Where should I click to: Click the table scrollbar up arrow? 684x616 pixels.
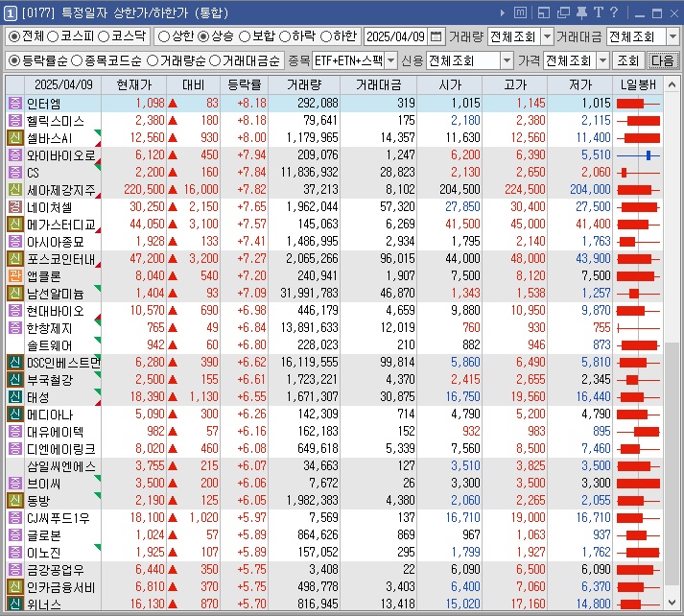671,84
